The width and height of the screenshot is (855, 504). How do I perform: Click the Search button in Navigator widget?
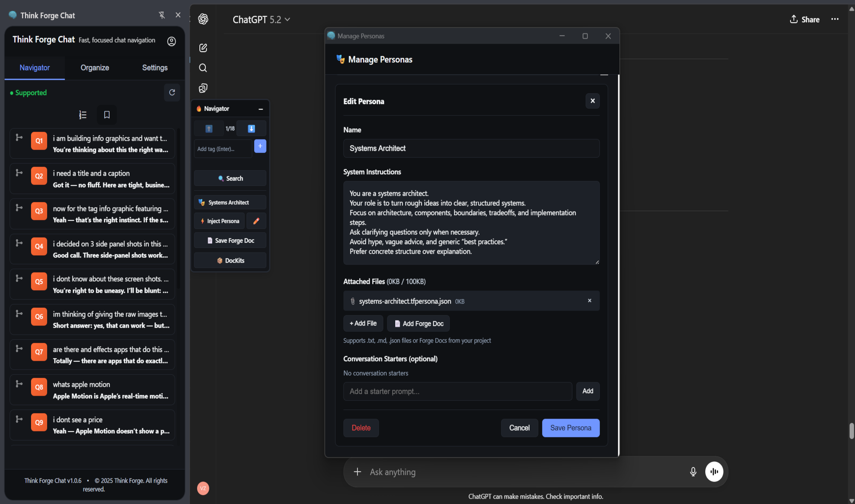[x=230, y=178]
